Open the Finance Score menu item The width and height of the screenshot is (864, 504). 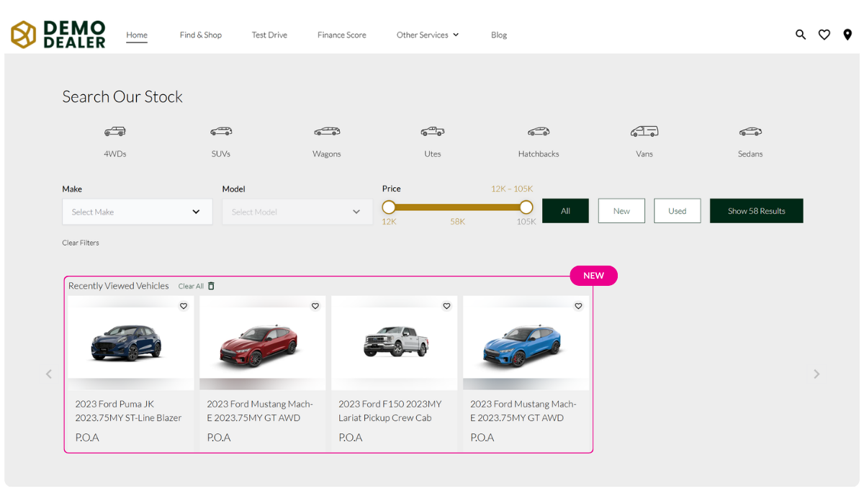point(341,35)
